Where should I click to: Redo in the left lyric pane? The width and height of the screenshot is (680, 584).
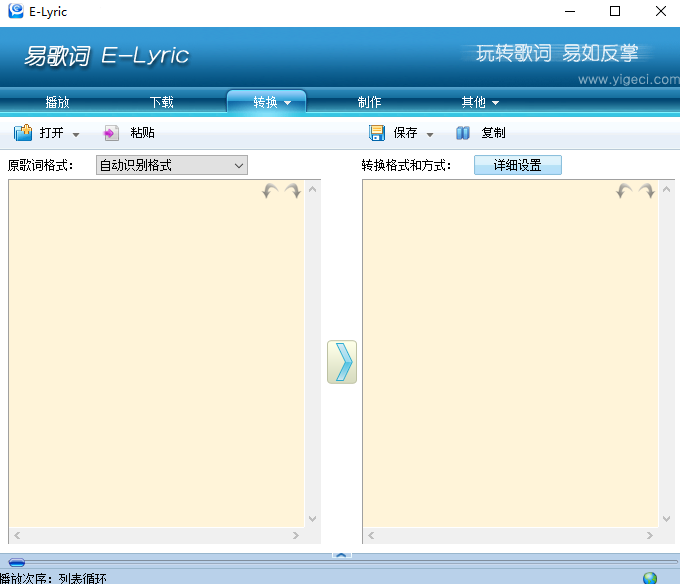[293, 190]
